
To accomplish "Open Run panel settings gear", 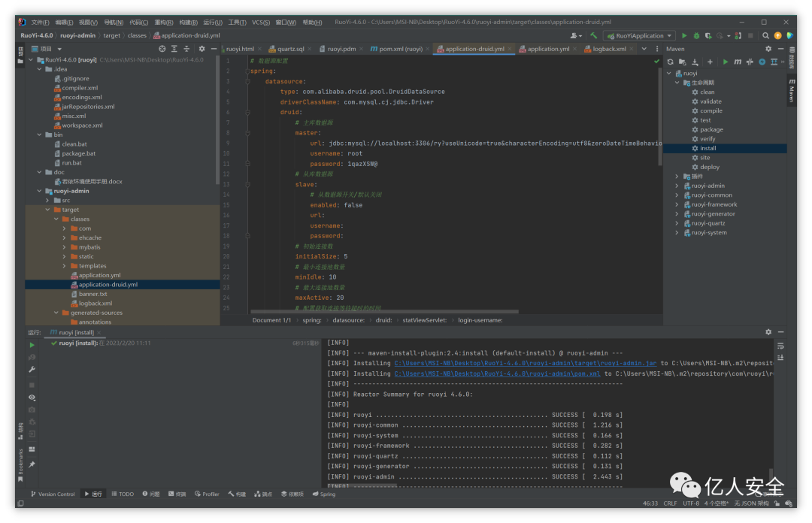I will coord(768,332).
